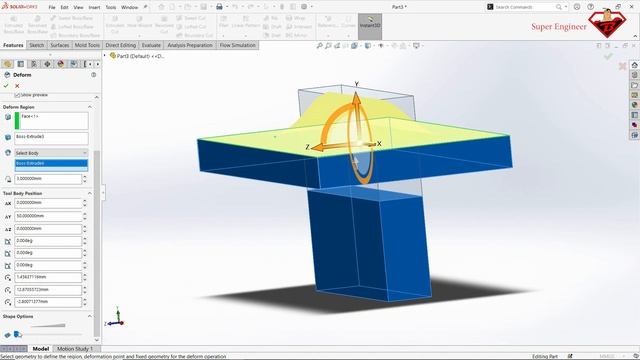Open the print dropdown arrow in top toolbar

pyautogui.click(x=227, y=7)
